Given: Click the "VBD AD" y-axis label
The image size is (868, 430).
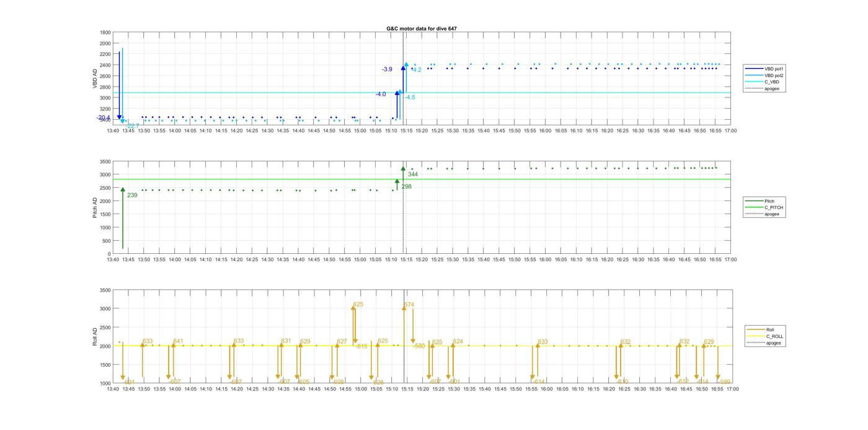Looking at the screenshot, I should pos(95,78).
